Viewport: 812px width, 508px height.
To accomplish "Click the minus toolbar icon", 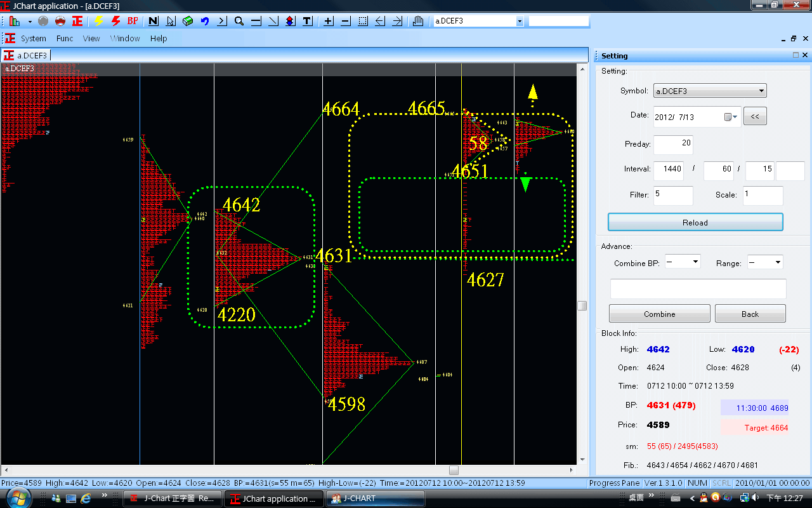I will [346, 21].
